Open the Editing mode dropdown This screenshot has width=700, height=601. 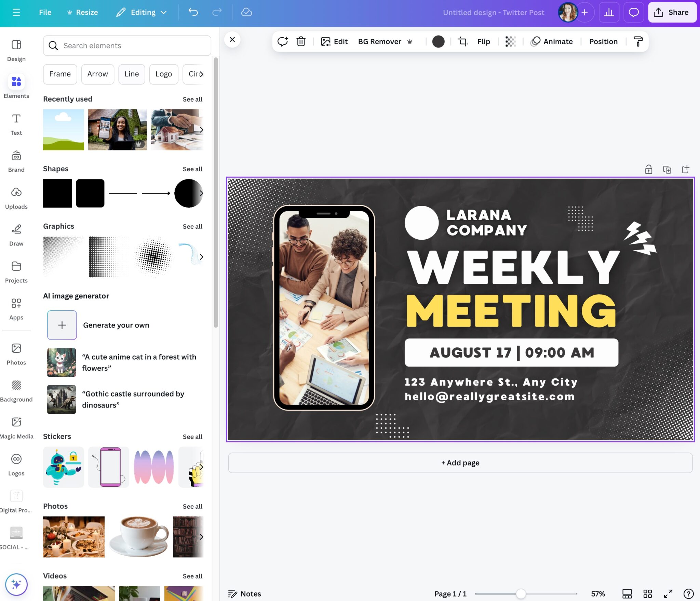pos(142,13)
